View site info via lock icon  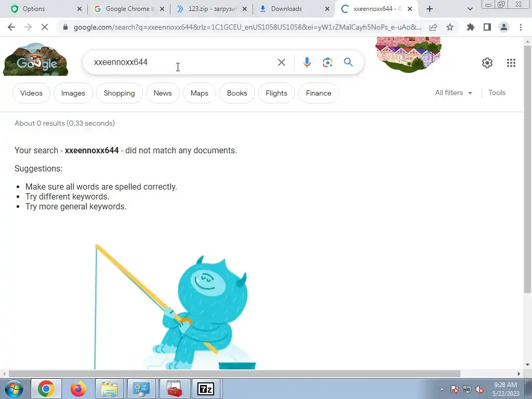(65, 27)
